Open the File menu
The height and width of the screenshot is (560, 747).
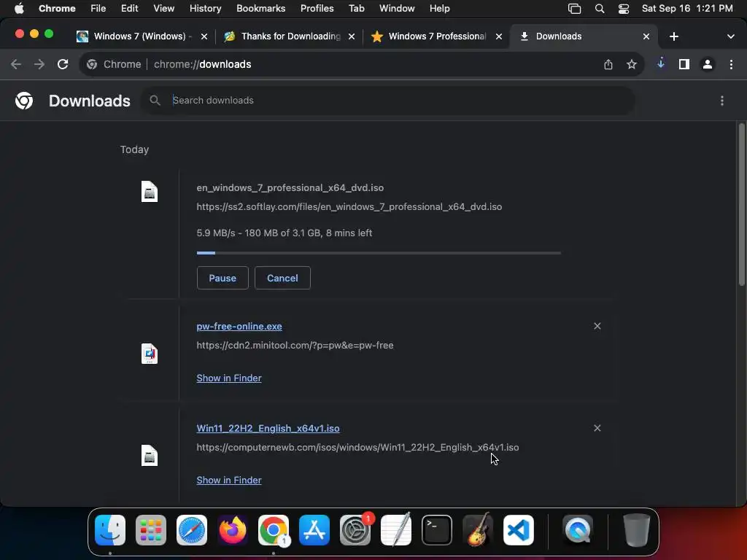point(98,9)
